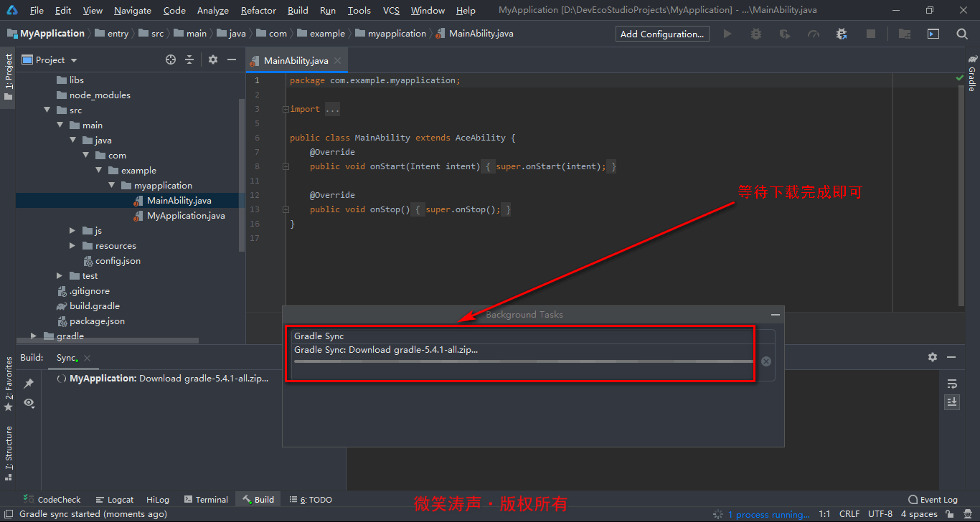Open the Event Log panel
Screen dimensions: 980x522
933,500
